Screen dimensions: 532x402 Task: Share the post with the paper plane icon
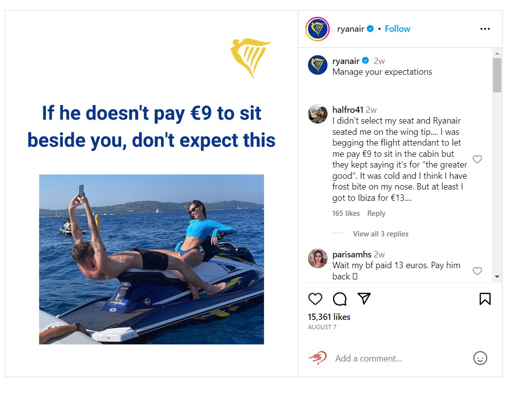click(364, 298)
